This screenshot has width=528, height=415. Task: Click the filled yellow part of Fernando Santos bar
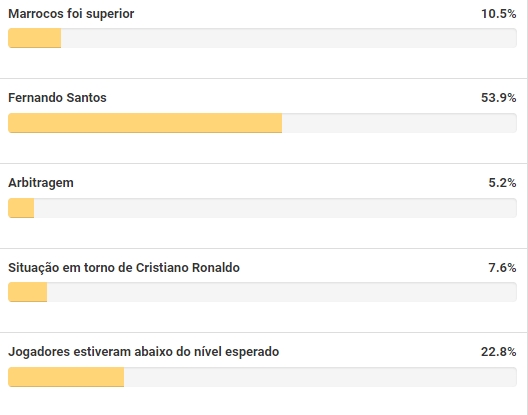coord(145,123)
